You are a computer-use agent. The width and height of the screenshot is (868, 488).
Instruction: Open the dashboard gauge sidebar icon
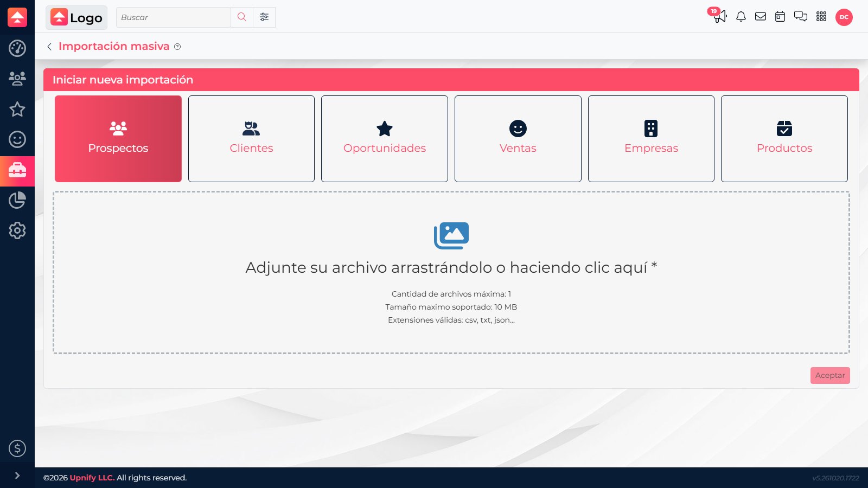click(x=17, y=48)
